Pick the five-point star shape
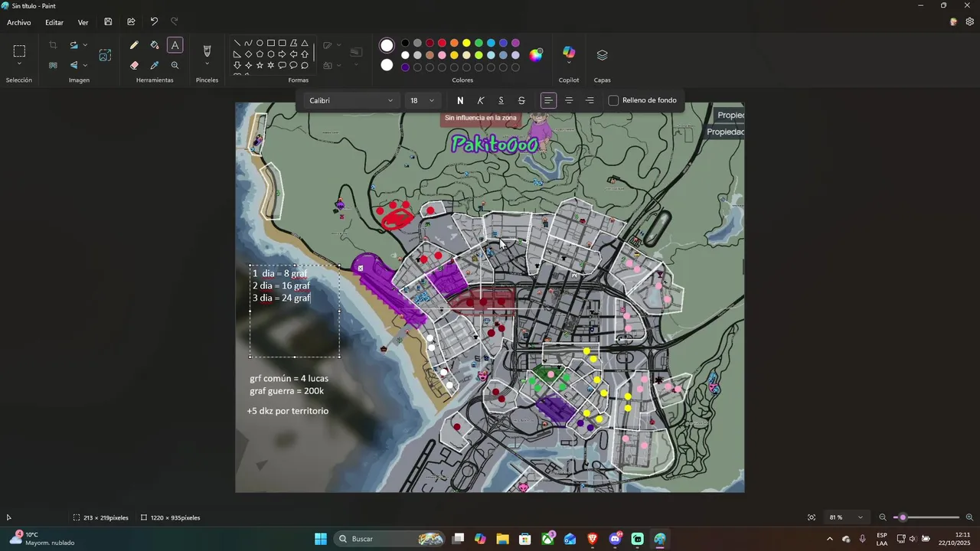Viewport: 980px width, 551px height. pyautogui.click(x=260, y=65)
